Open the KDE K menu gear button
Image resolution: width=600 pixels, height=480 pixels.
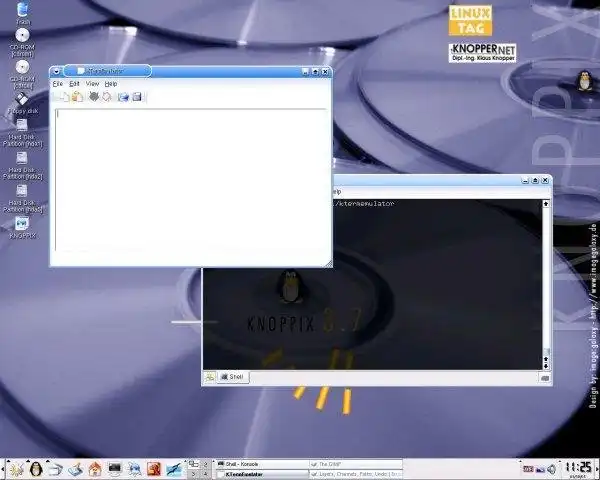coord(17,469)
